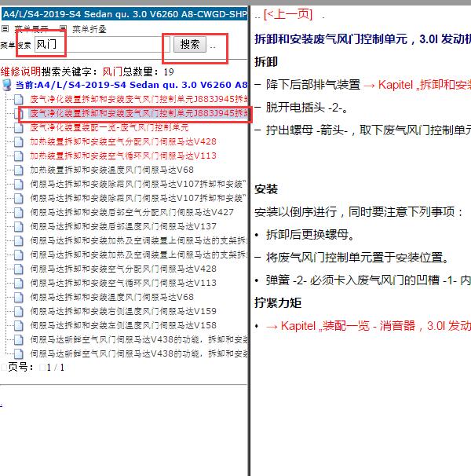Click the 维修说明 label in results header
Screen dimensions: 471x476
coord(20,72)
